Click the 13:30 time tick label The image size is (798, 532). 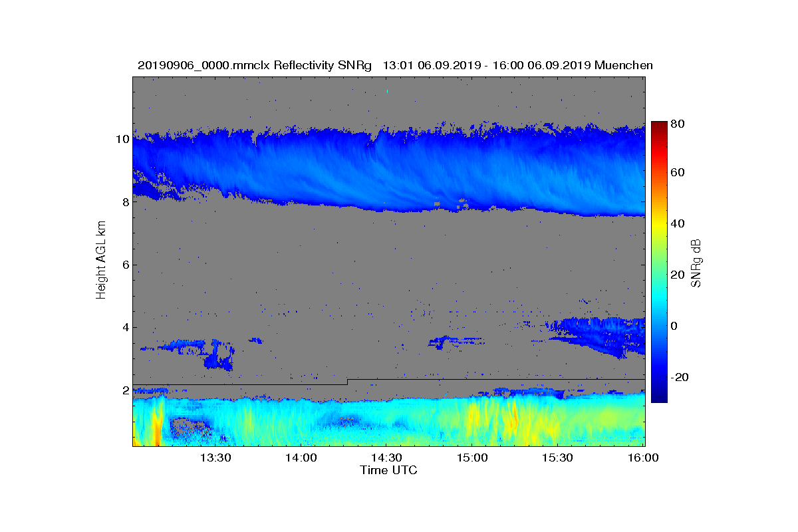tap(215, 458)
